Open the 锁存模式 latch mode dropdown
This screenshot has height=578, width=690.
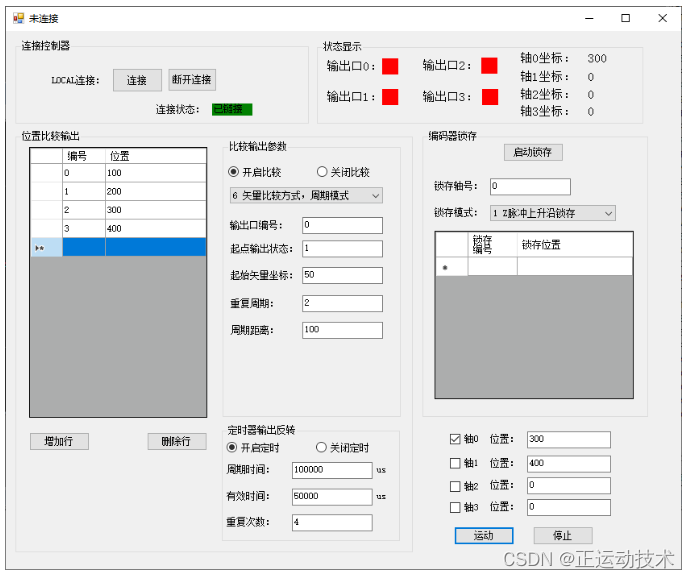coord(552,213)
